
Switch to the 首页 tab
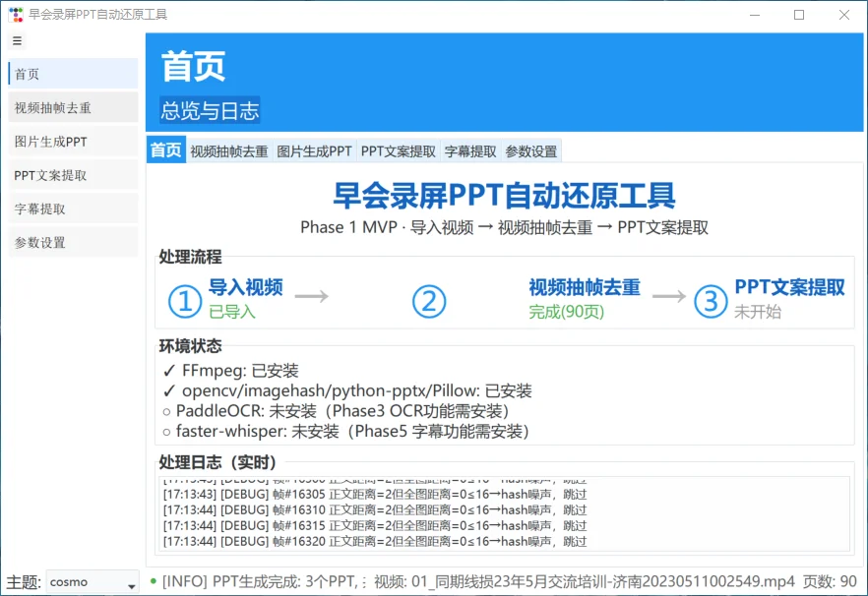[166, 150]
